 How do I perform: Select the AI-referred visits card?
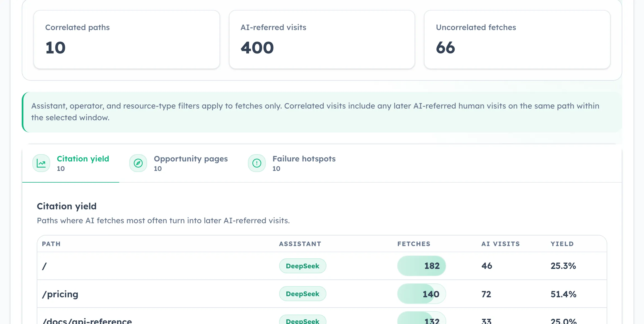pyautogui.click(x=322, y=40)
